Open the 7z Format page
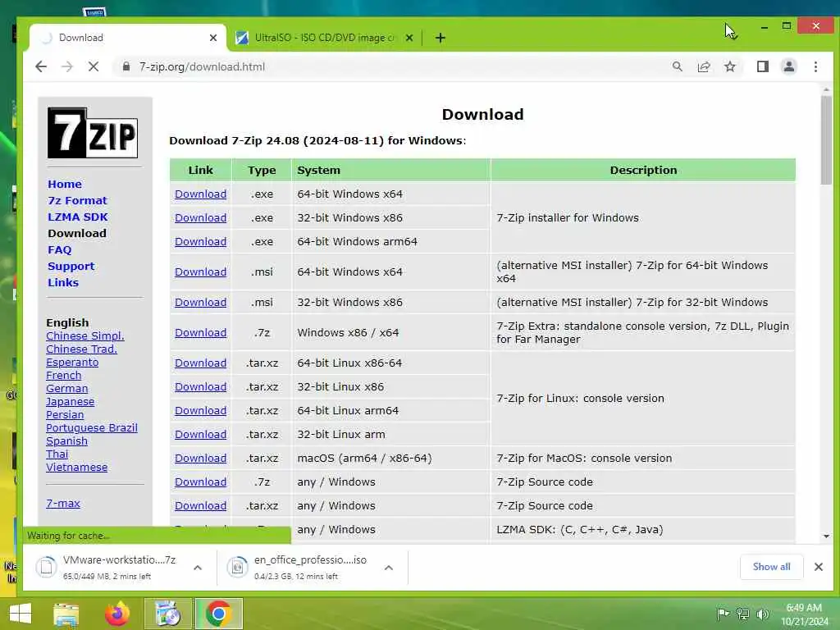The height and width of the screenshot is (630, 840). pyautogui.click(x=78, y=200)
